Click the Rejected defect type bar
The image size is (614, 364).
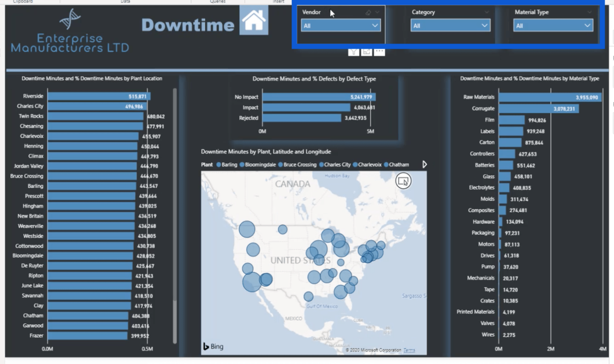[x=302, y=118]
